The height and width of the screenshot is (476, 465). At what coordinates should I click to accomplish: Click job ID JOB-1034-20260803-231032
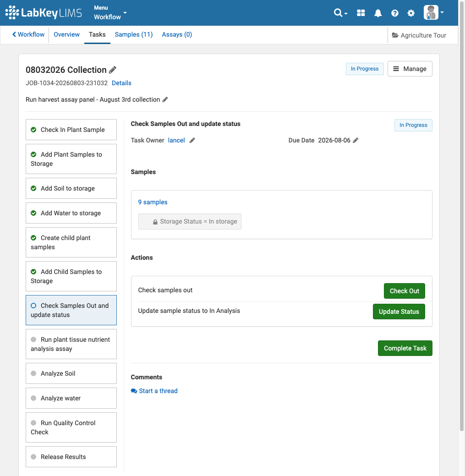[66, 83]
